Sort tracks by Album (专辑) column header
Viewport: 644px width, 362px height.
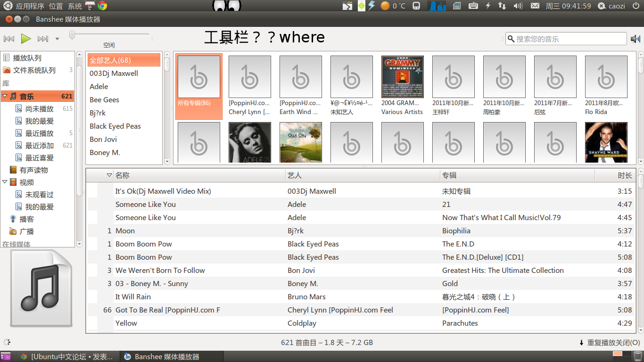pos(517,175)
